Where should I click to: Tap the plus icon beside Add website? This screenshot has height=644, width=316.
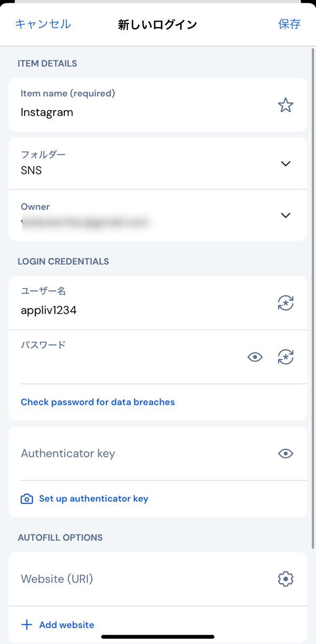26,625
